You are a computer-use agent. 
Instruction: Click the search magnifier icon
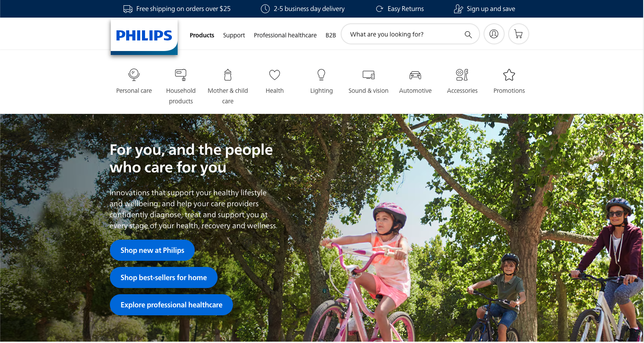click(x=468, y=35)
